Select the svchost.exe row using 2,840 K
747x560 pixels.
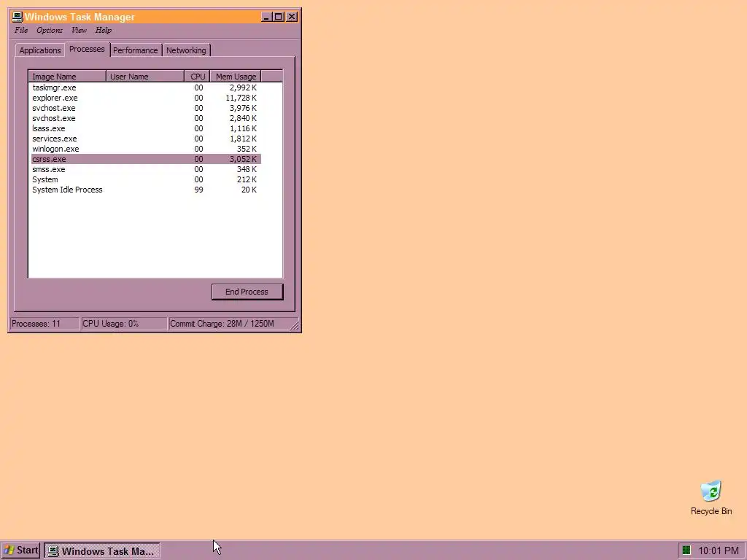(x=146, y=119)
